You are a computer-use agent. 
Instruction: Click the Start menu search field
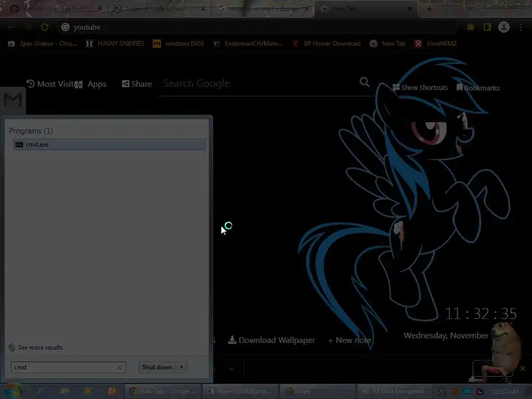[x=68, y=367]
